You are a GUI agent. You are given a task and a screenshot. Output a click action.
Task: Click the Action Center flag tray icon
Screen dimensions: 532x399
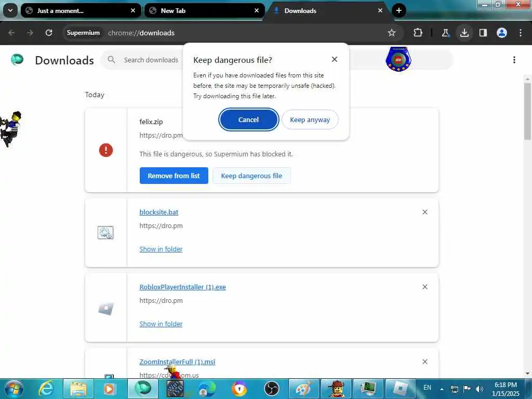pos(467,389)
